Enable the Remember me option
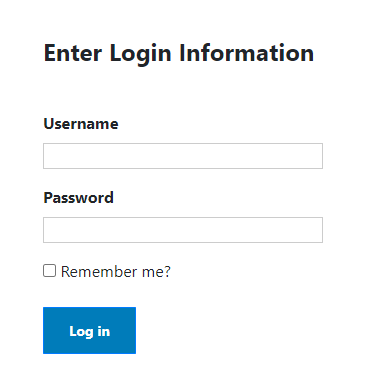Screen dimensions: 377x390 [x=49, y=271]
